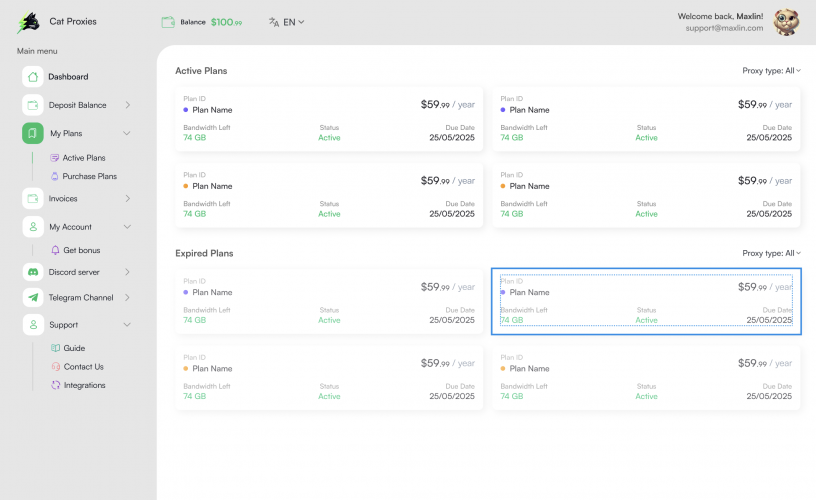The image size is (816, 500).
Task: Click the Purchase Plans bag icon
Action: pyautogui.click(x=55, y=176)
